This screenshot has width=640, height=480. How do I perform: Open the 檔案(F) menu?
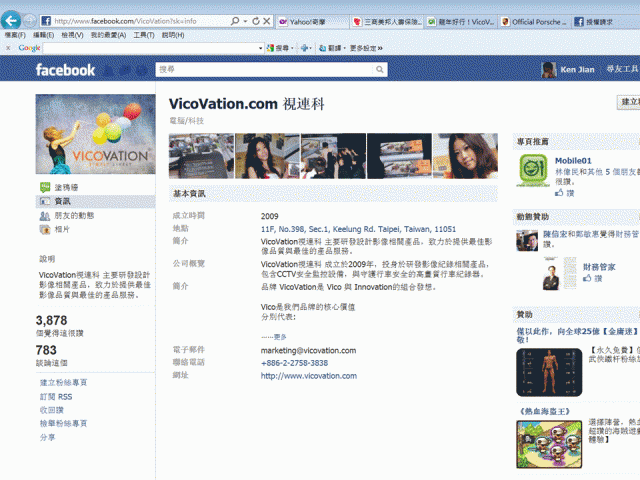(15, 35)
